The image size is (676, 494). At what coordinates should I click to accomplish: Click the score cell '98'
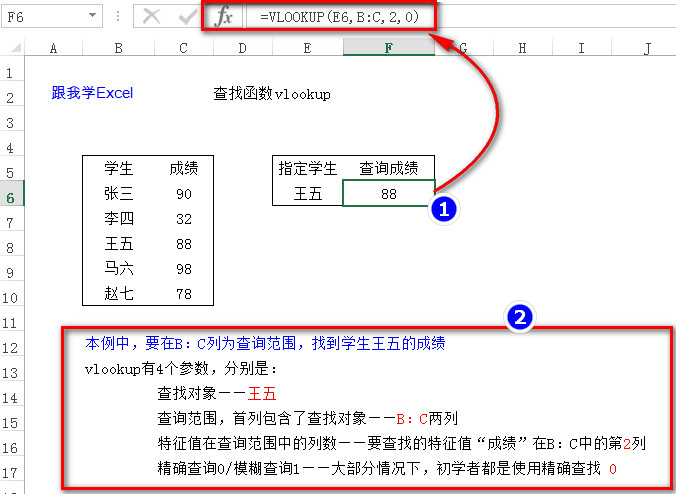[184, 269]
